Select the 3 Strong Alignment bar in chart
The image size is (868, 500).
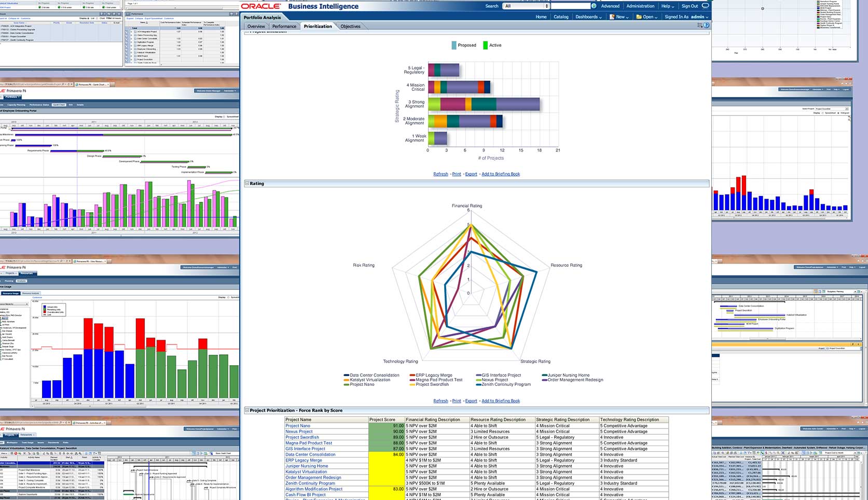point(484,104)
